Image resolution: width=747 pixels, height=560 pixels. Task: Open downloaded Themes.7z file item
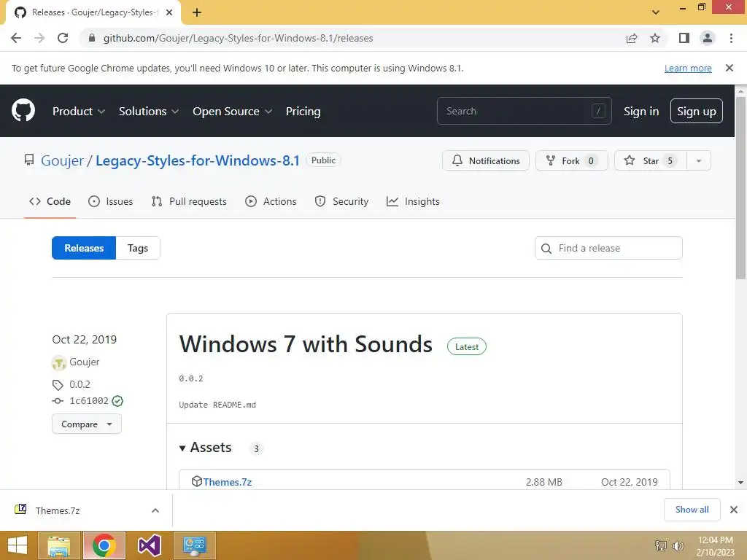[x=57, y=510]
